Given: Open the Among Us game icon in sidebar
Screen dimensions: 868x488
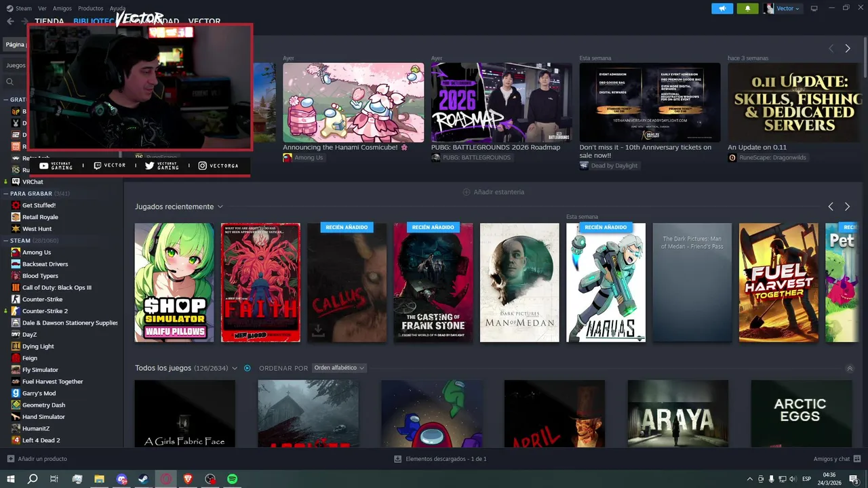Looking at the screenshot, I should (16, 252).
